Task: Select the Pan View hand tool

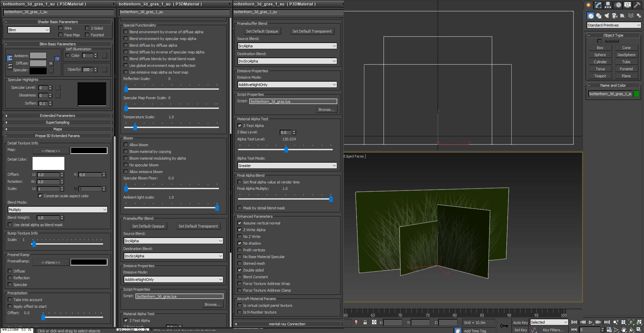Action: pos(624,330)
